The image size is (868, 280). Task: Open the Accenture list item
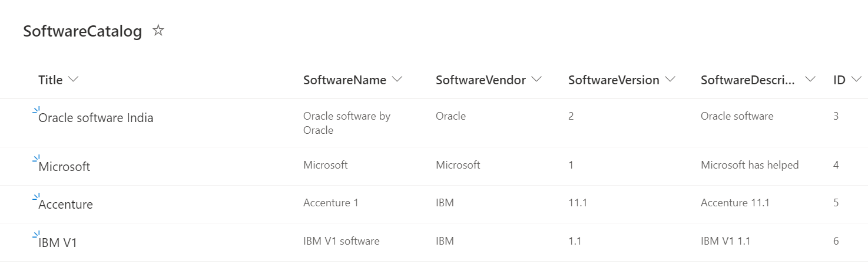(x=65, y=205)
